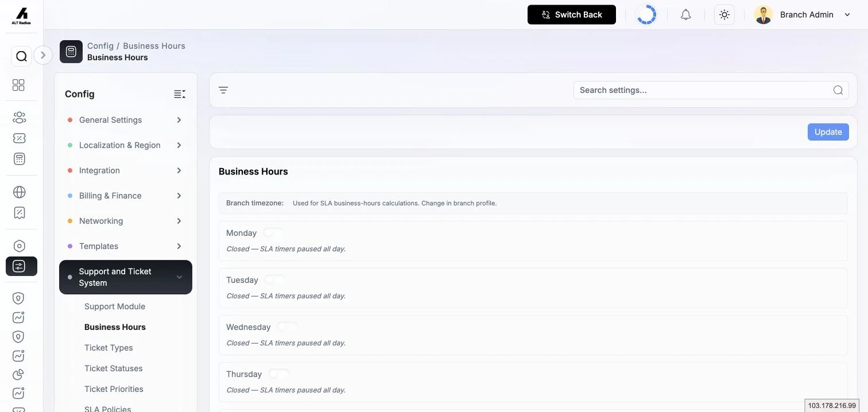Click the Config panel title
The height and width of the screenshot is (412, 868).
[x=80, y=94]
